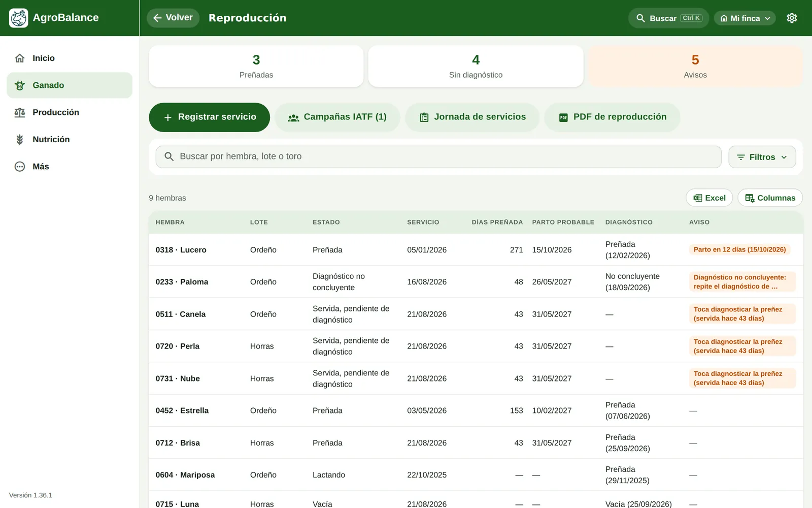The width and height of the screenshot is (812, 508).
Task: Click the Excel spreadsheet icon
Action: (698, 198)
